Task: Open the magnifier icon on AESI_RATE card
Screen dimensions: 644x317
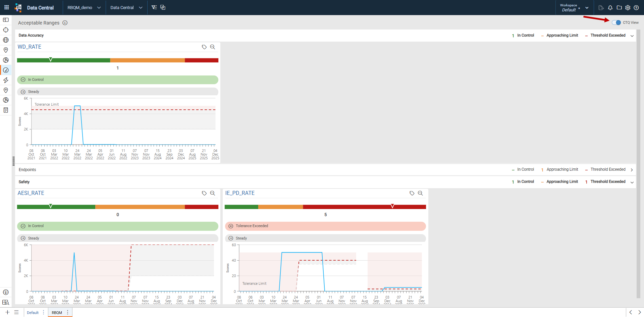Action: click(x=213, y=193)
